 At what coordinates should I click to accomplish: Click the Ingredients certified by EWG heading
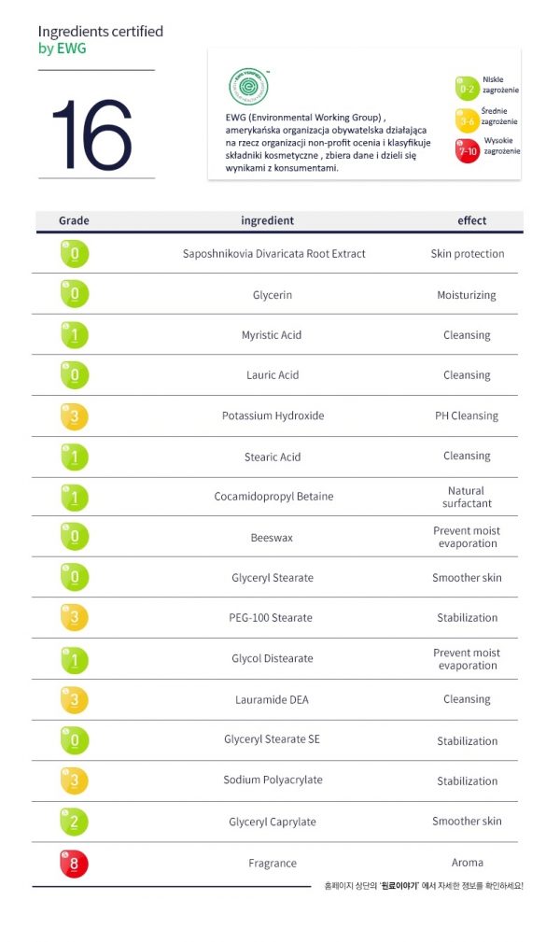pyautogui.click(x=100, y=39)
